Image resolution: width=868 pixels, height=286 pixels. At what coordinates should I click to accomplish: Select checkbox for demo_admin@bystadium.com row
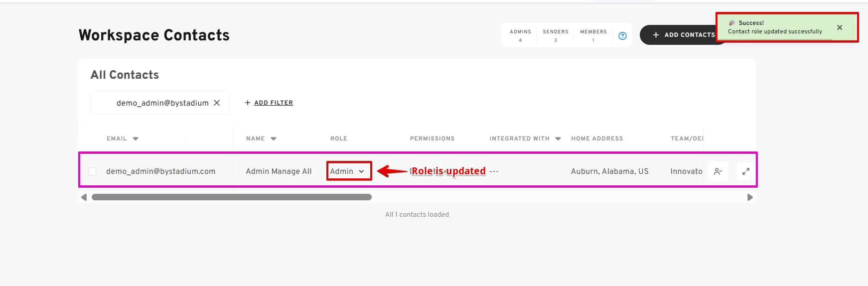92,171
